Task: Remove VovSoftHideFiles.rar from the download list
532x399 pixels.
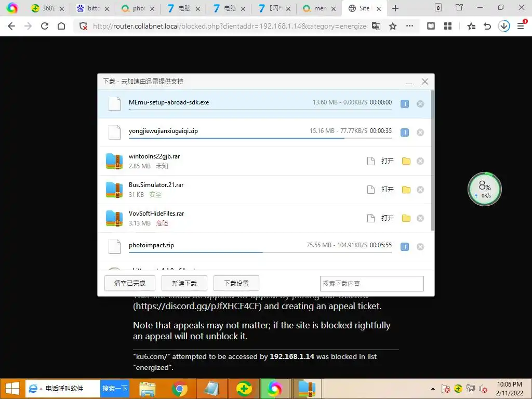Action: [420, 218]
